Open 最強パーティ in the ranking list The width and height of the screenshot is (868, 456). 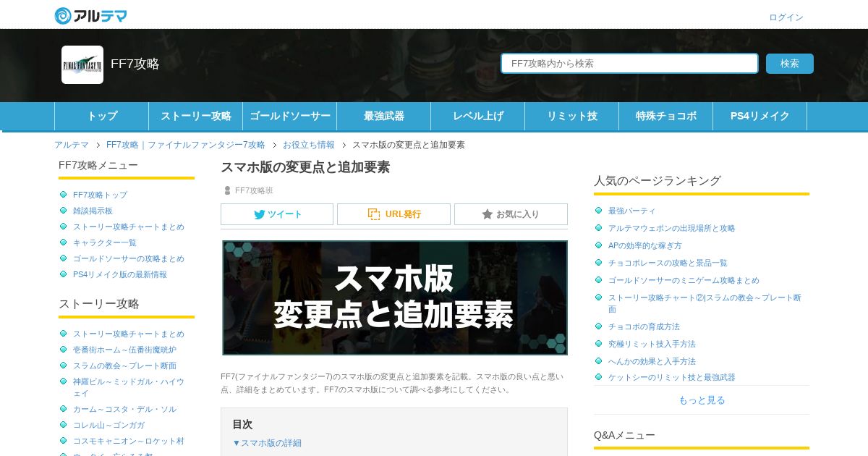pyautogui.click(x=631, y=211)
